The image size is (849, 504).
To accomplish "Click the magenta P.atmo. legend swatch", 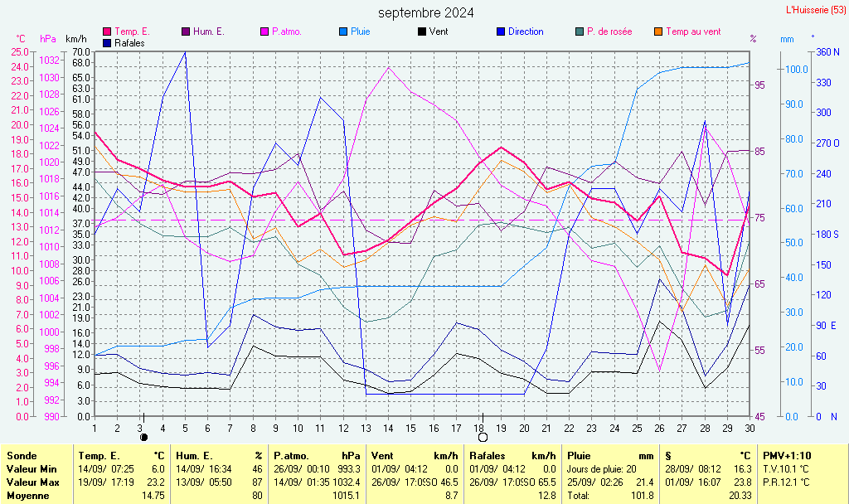I will (x=264, y=32).
